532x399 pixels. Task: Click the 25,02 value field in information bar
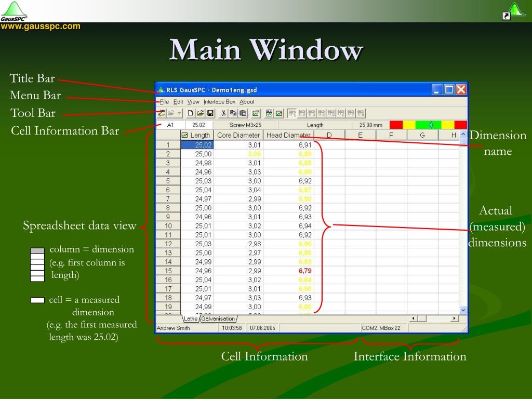tap(199, 125)
